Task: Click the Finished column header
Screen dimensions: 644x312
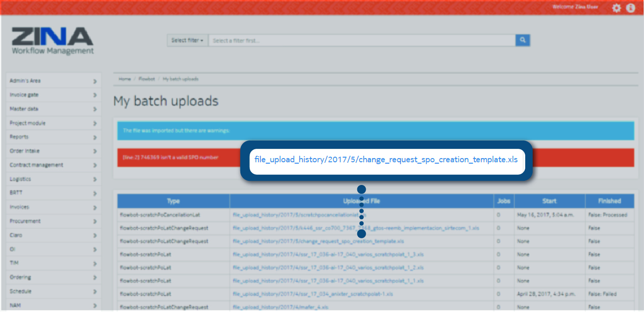Action: coord(609,201)
